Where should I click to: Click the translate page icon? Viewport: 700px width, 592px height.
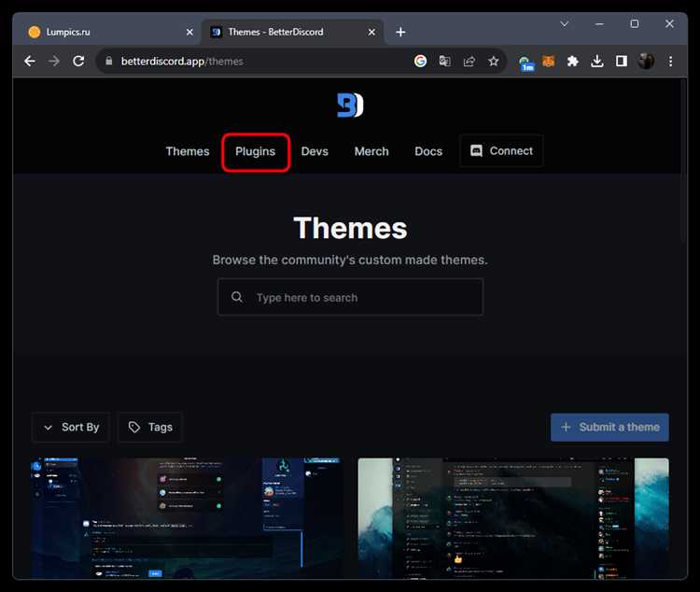tap(444, 61)
